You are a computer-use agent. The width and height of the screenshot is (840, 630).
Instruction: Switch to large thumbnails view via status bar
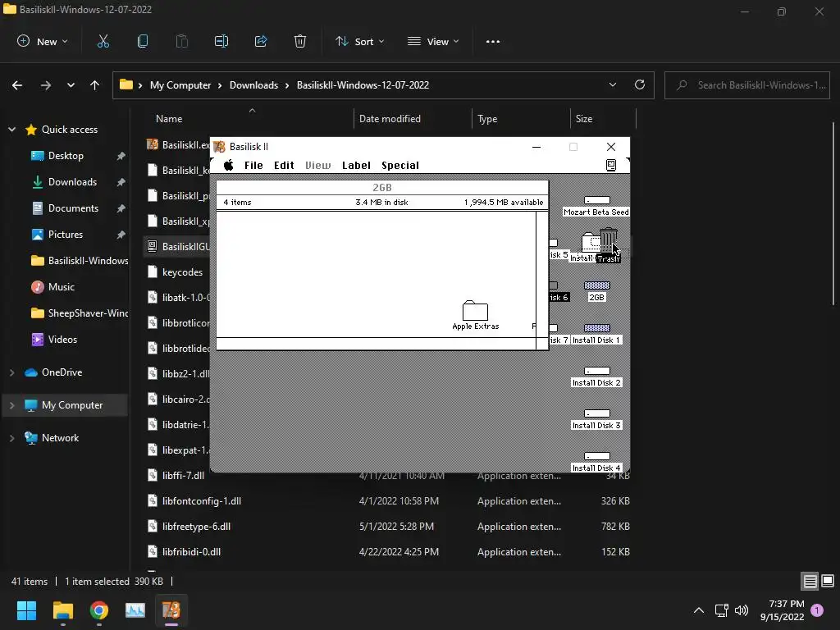click(828, 582)
